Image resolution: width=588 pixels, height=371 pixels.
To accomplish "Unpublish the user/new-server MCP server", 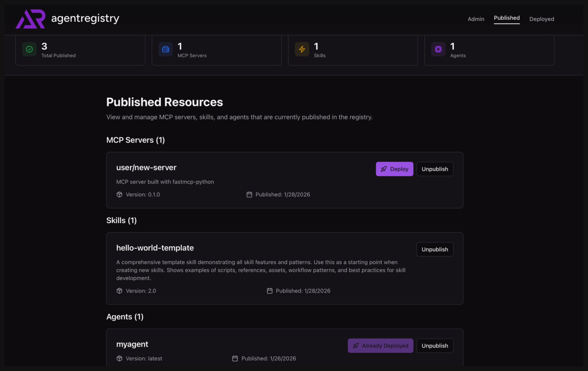I will coord(435,169).
